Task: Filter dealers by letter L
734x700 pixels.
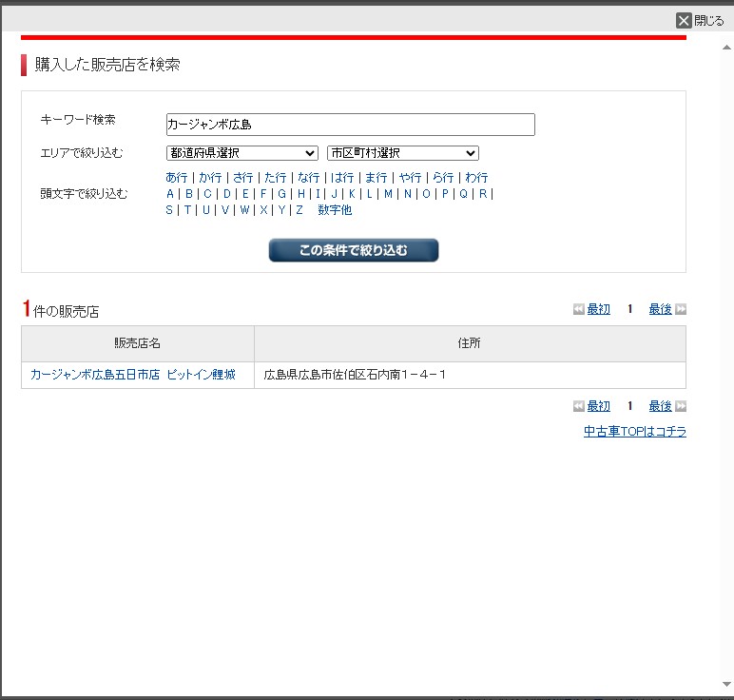Action: click(x=369, y=194)
